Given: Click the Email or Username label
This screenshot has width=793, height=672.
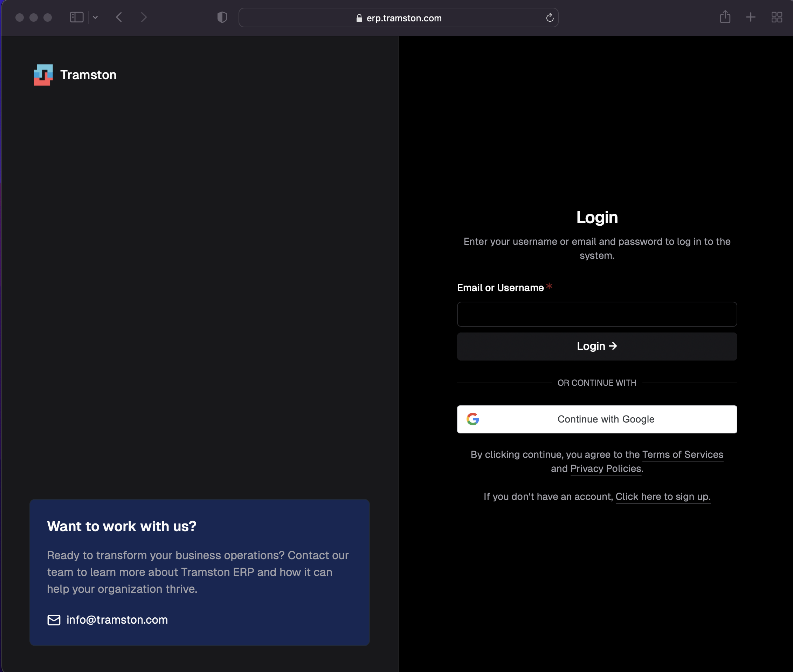Looking at the screenshot, I should [500, 288].
